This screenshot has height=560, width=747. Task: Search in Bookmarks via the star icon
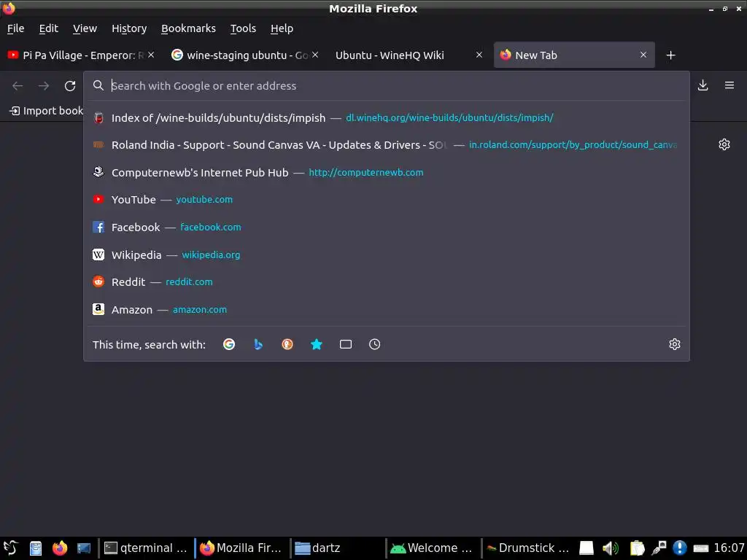coord(317,344)
